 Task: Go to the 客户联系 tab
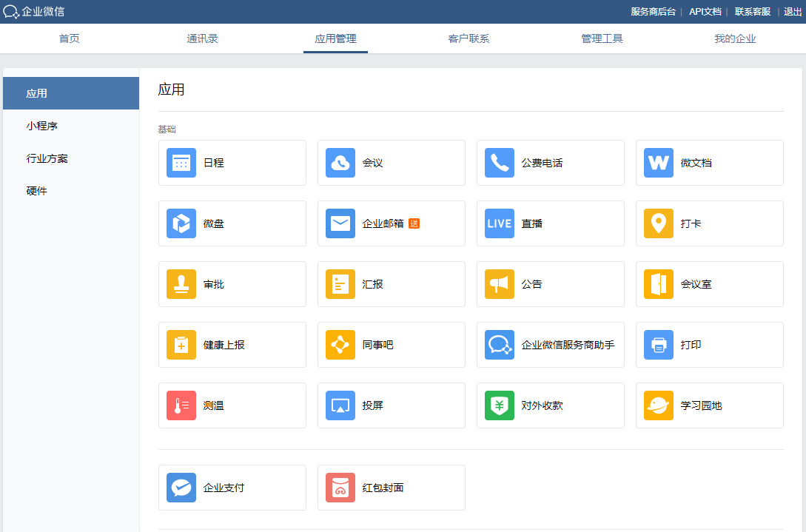(469, 38)
